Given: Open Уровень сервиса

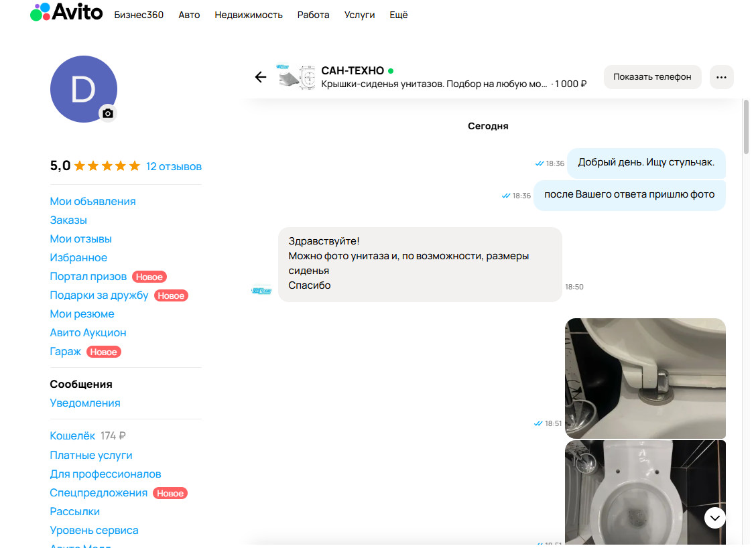Looking at the screenshot, I should [94, 531].
